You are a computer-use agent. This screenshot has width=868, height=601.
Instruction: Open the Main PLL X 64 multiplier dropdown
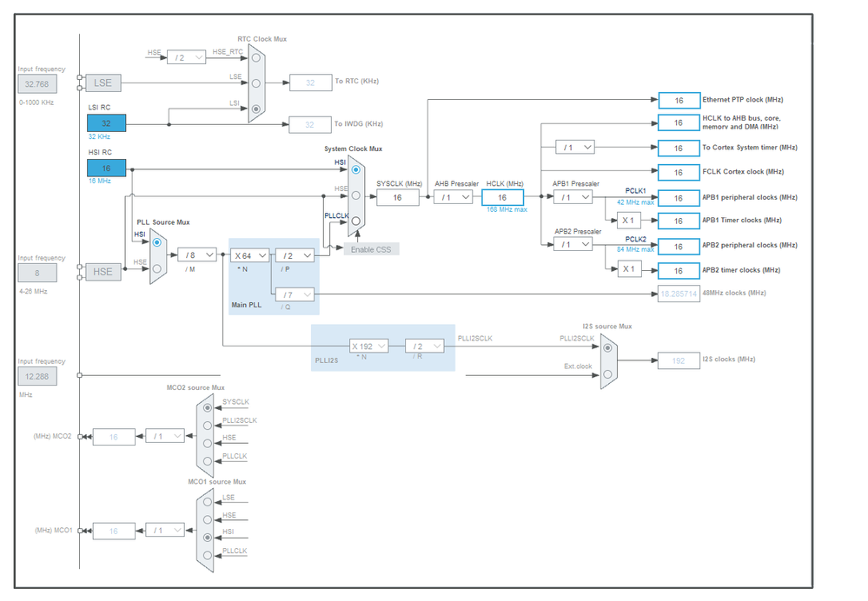(x=249, y=255)
